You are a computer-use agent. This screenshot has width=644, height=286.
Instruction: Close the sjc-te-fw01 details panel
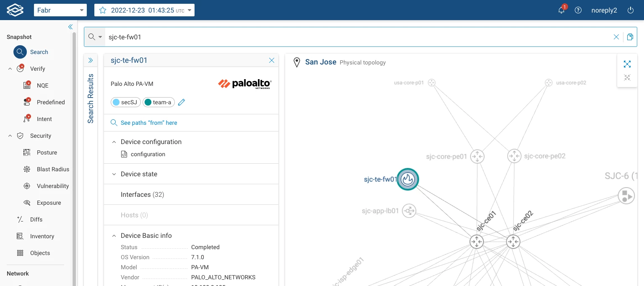(272, 60)
